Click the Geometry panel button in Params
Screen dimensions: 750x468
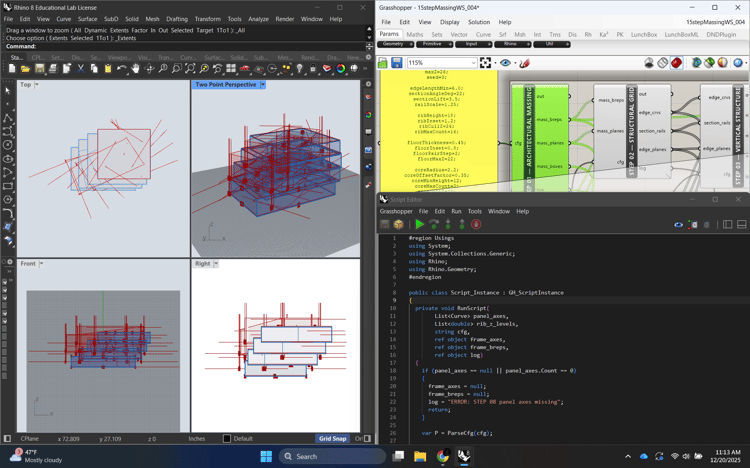point(393,44)
